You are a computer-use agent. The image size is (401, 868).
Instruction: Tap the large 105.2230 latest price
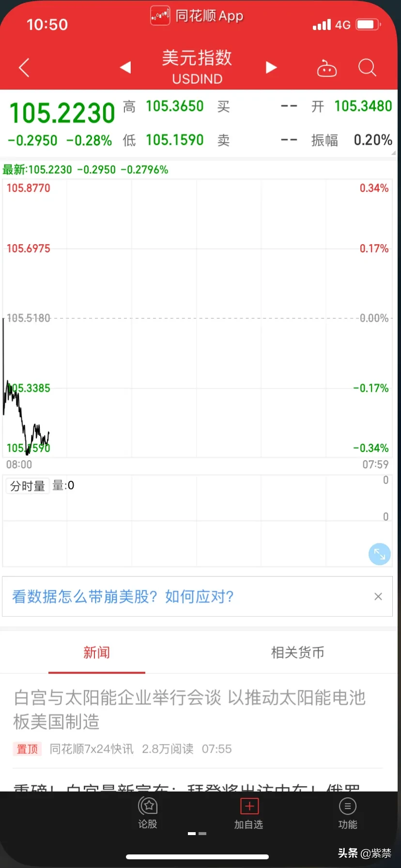(x=62, y=113)
